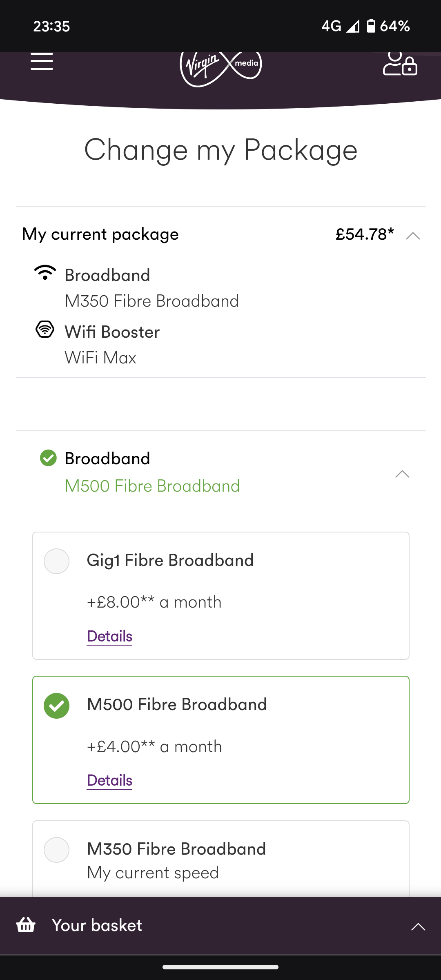441x980 pixels.
Task: Select M500 Fibre Broadband checked option
Action: coord(56,706)
